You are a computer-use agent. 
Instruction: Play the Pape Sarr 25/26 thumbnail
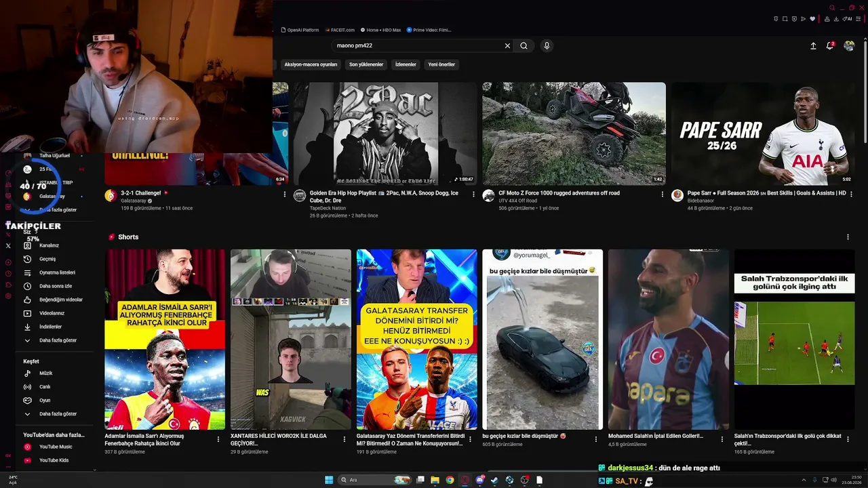click(763, 134)
